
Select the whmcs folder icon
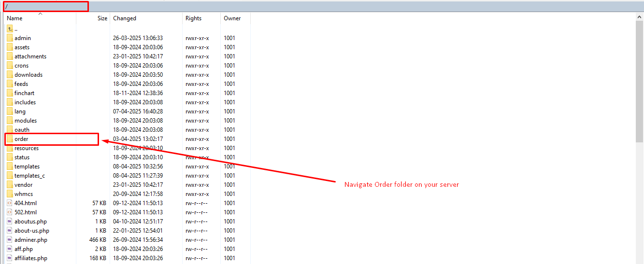(10, 194)
